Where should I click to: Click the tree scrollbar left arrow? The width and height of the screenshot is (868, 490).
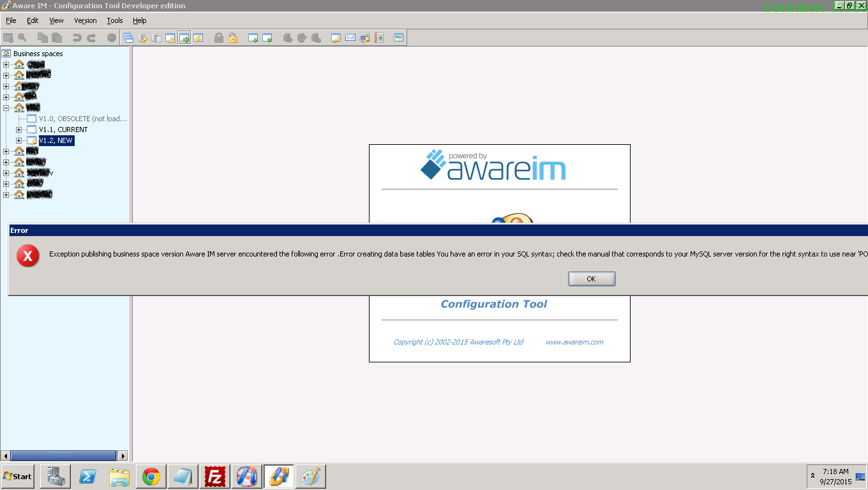click(6, 456)
